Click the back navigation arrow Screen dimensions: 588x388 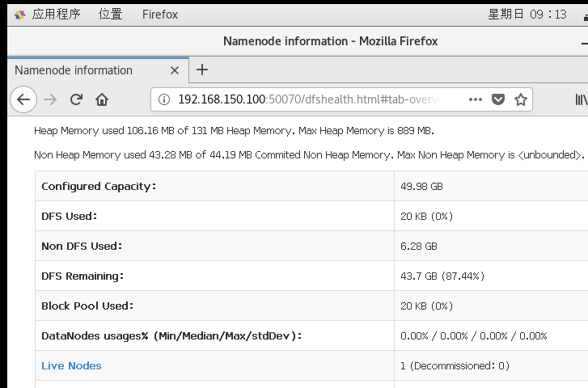tap(23, 99)
